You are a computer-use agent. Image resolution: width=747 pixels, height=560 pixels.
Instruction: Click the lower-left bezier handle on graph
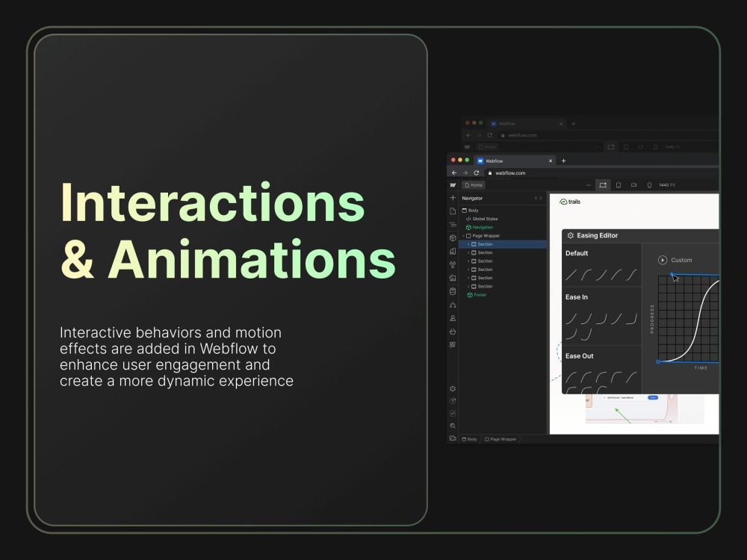coord(658,362)
